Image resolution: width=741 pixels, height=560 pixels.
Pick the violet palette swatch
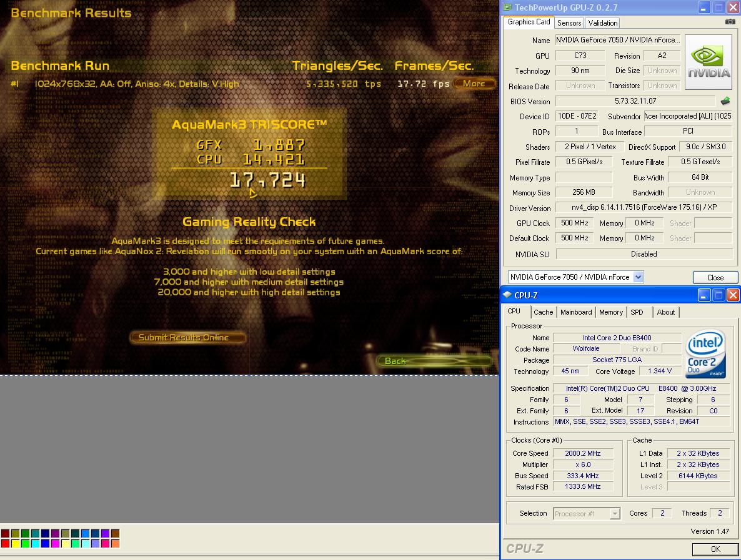[105, 534]
